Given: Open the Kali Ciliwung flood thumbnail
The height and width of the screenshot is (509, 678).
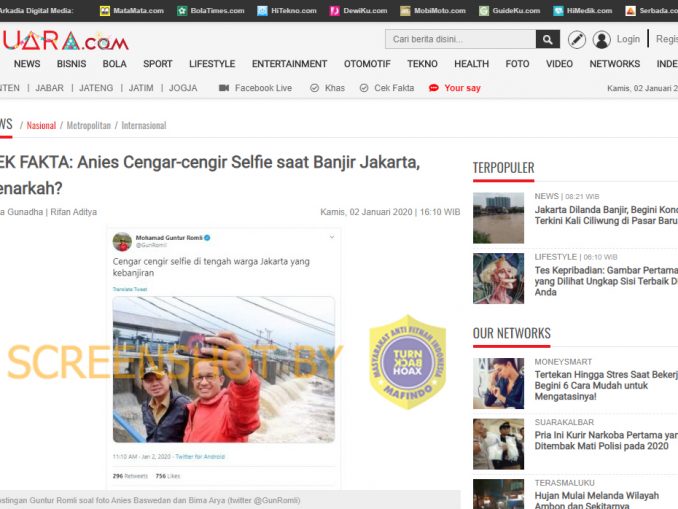Looking at the screenshot, I should coord(498,218).
